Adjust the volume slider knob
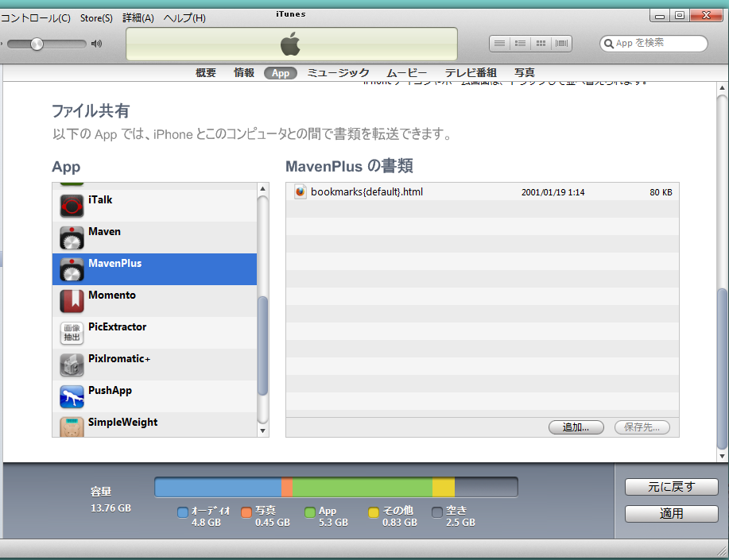This screenshot has width=729, height=560. (37, 44)
